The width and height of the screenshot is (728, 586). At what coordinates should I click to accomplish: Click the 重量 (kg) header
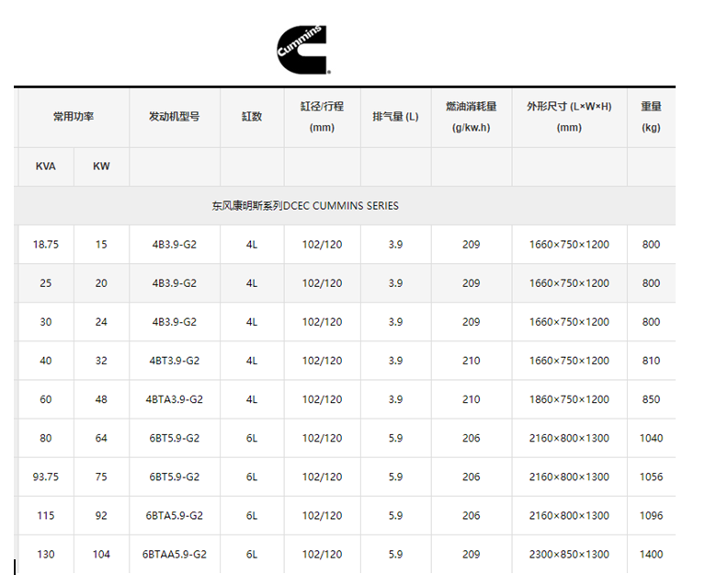(x=651, y=117)
